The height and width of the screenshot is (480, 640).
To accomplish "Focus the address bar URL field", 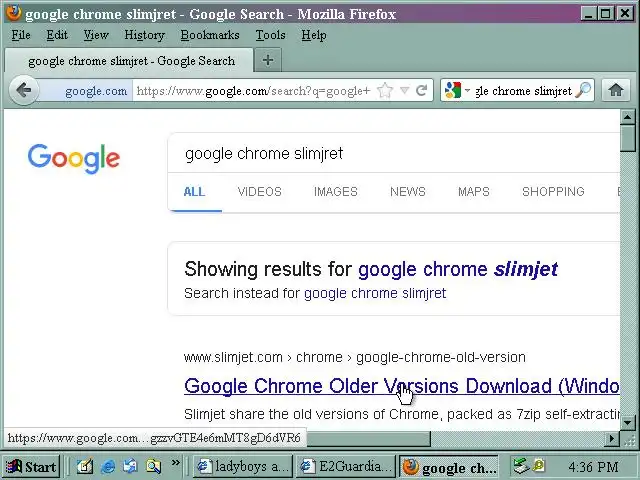I will [253, 90].
